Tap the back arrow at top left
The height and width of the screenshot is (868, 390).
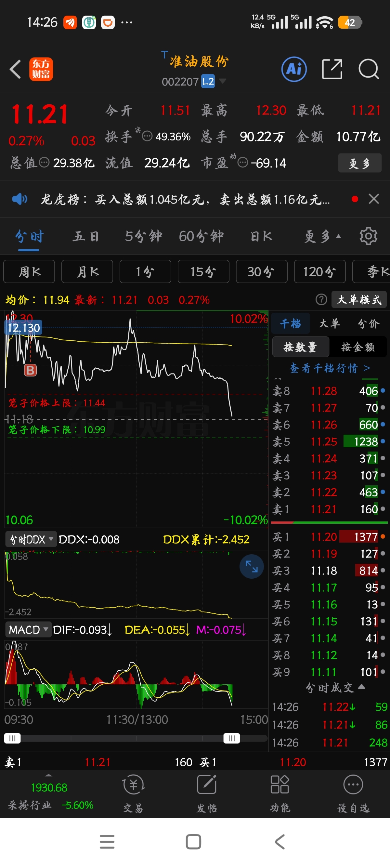point(15,69)
